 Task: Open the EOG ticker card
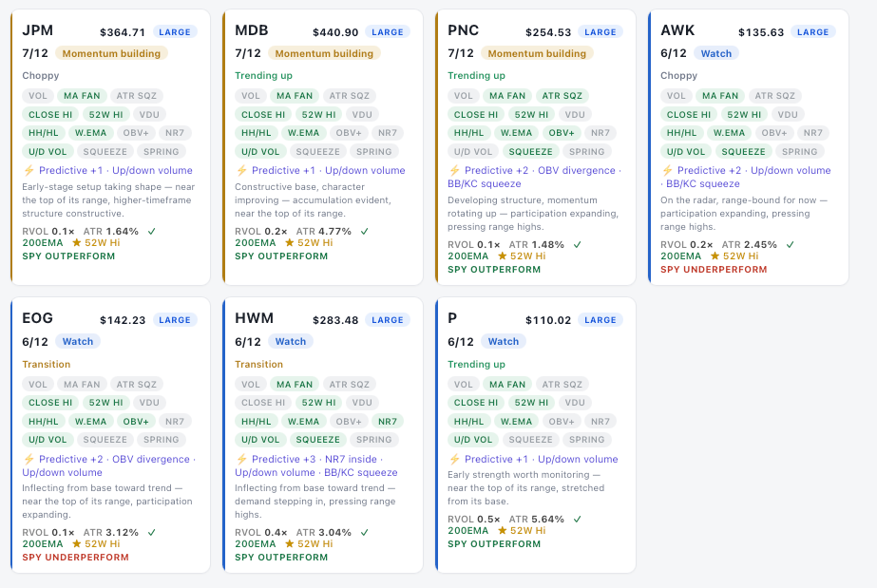(x=110, y=435)
